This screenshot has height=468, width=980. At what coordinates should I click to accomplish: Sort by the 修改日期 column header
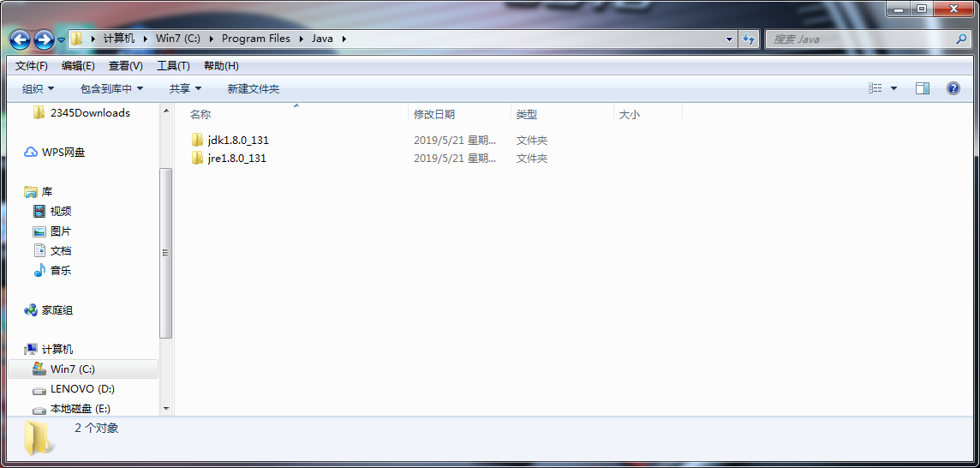click(x=434, y=115)
